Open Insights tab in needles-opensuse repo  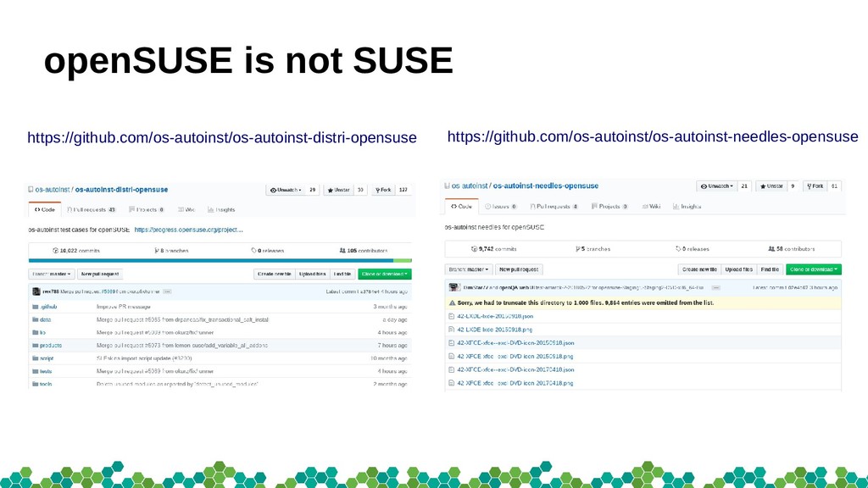coord(687,207)
